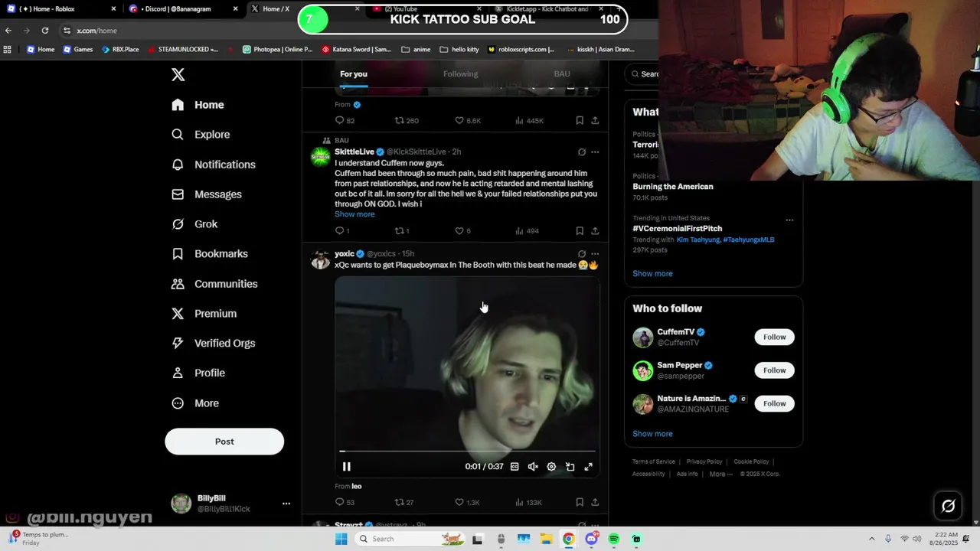This screenshot has height=551, width=980.
Task: Open Profile in the sidebar
Action: [198, 373]
